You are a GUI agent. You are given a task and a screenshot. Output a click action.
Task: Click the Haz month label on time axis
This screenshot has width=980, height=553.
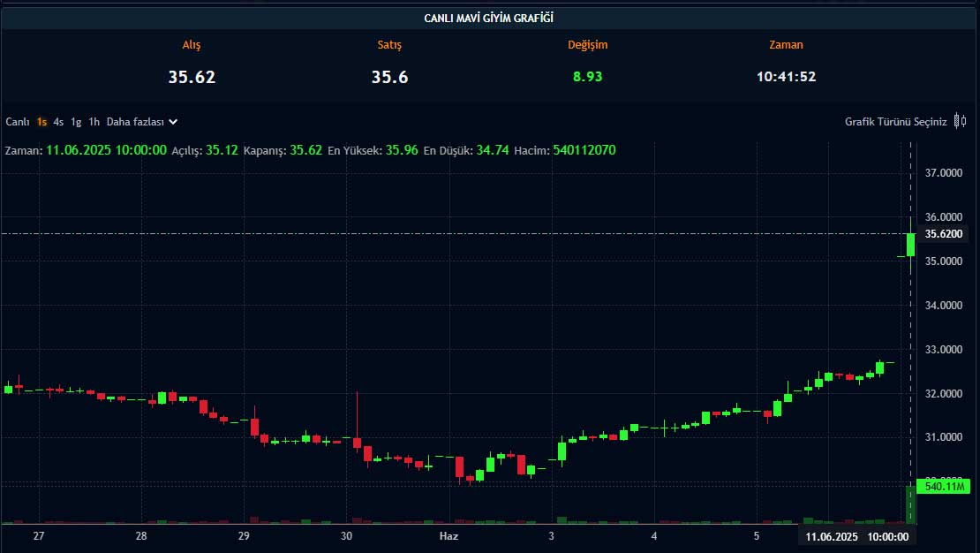point(449,536)
